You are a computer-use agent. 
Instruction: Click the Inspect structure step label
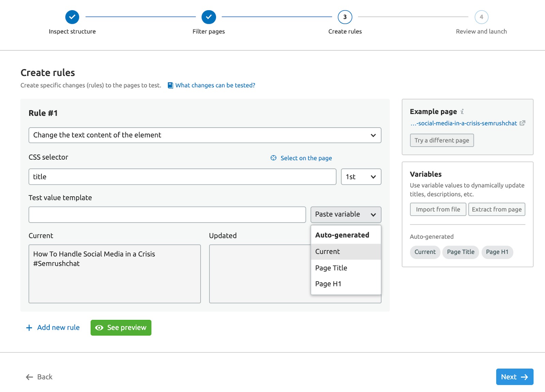click(x=72, y=32)
